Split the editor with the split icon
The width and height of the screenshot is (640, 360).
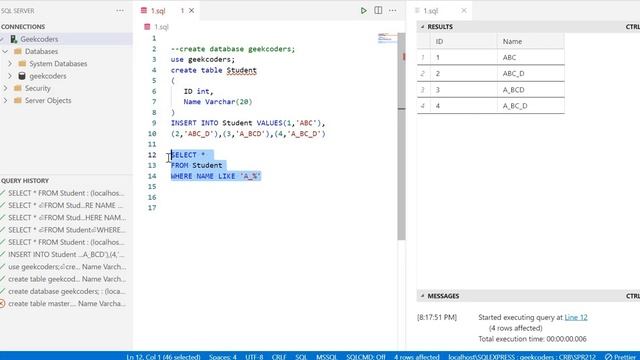(378, 11)
